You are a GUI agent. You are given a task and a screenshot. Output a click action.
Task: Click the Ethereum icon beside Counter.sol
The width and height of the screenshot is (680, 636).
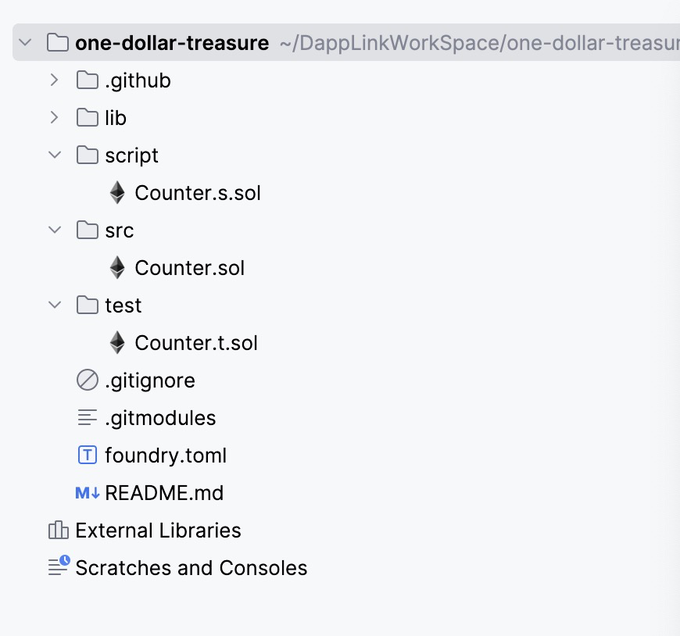coord(117,267)
